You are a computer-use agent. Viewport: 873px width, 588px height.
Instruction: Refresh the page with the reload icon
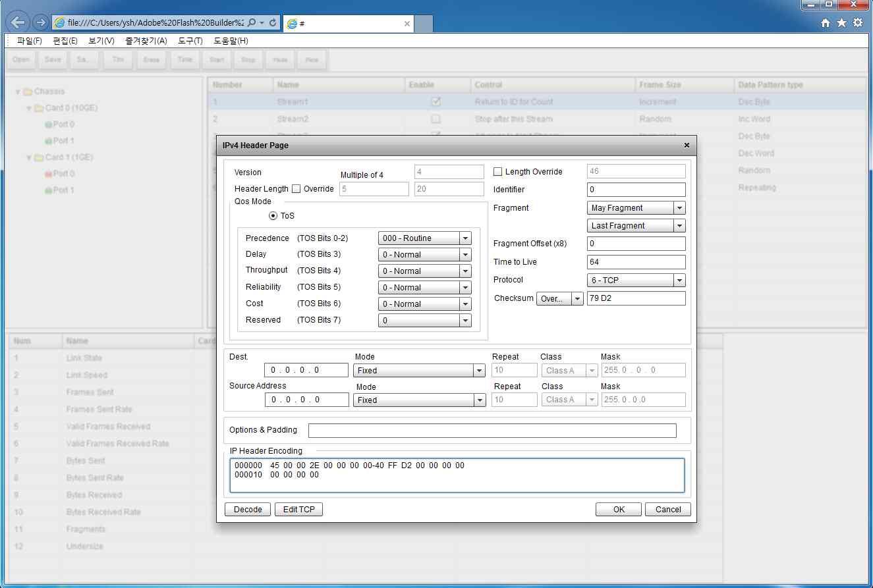click(273, 22)
